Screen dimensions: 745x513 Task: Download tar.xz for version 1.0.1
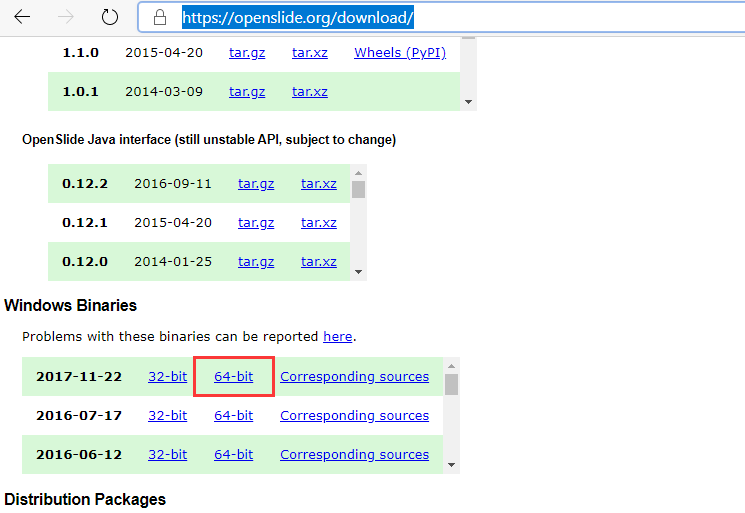pos(310,91)
